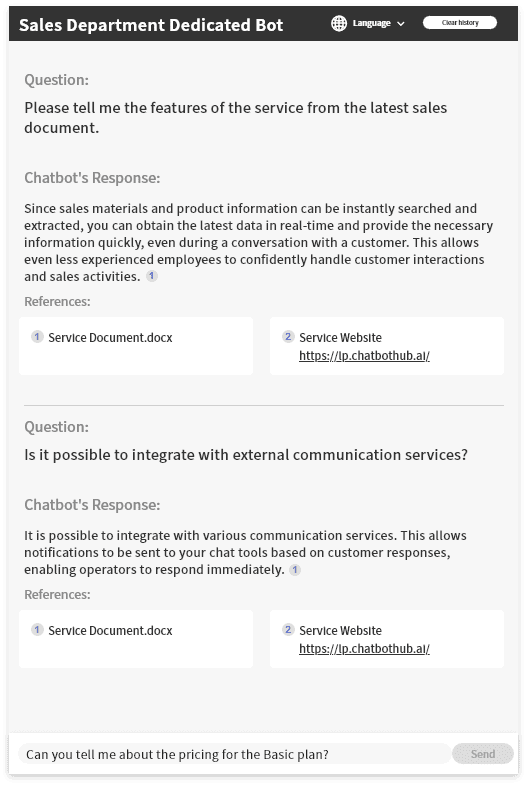The image size is (527, 786).
Task: Open the second lp.chatbothub.ai link
Action: tap(364, 648)
